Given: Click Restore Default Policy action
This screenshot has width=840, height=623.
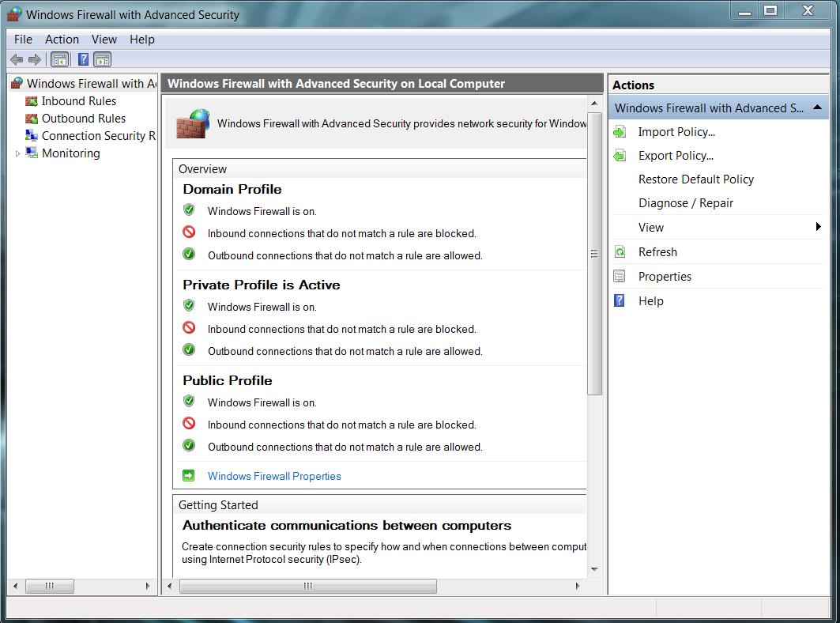Looking at the screenshot, I should coord(696,179).
